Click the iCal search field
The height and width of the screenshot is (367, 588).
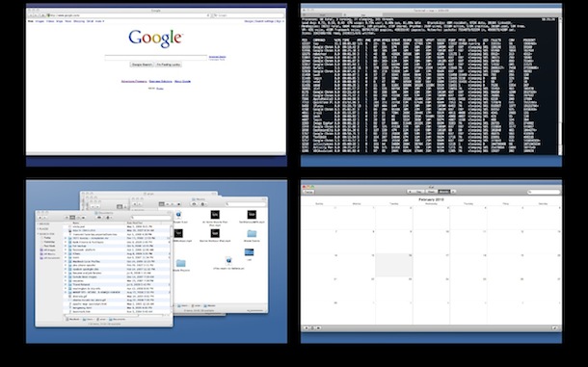pyautogui.click(x=544, y=192)
